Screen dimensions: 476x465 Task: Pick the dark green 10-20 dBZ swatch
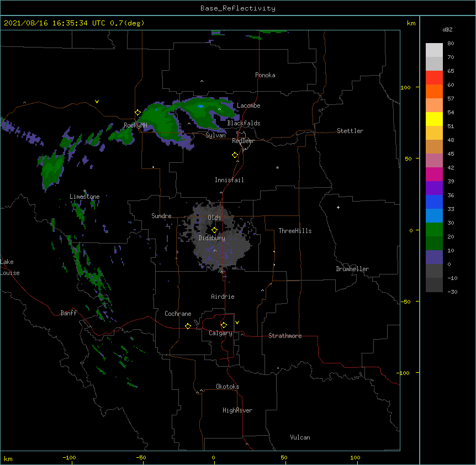[x=434, y=243]
